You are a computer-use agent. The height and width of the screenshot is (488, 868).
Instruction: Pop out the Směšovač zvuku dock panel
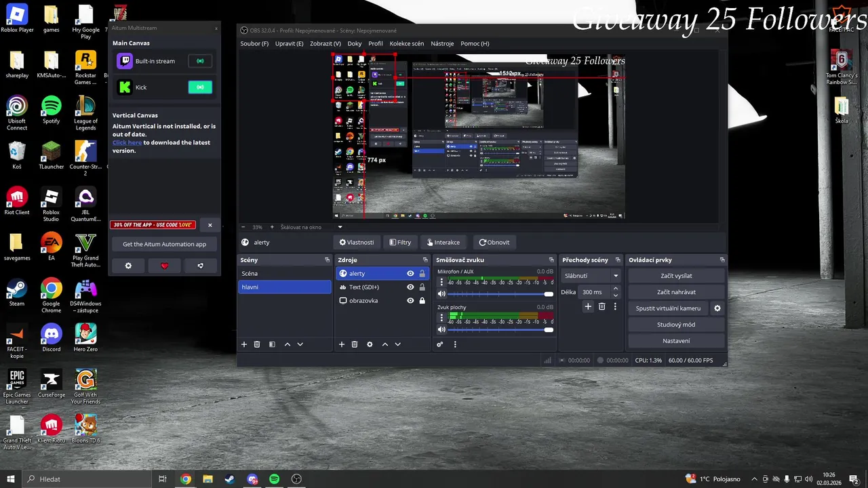551,260
